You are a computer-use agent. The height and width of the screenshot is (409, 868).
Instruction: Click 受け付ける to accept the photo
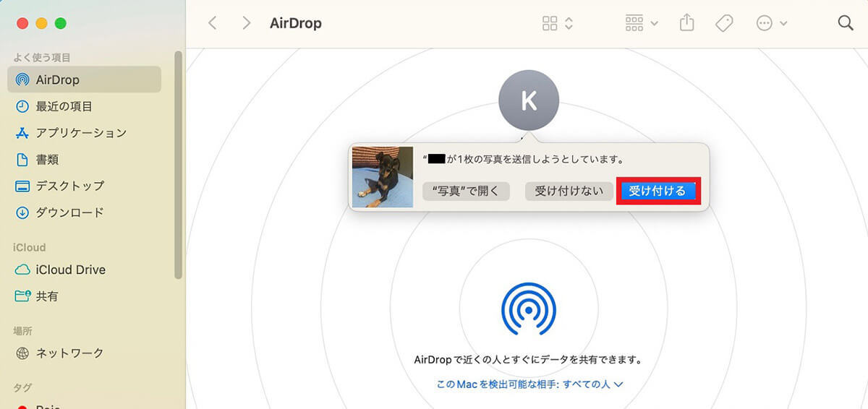point(658,191)
